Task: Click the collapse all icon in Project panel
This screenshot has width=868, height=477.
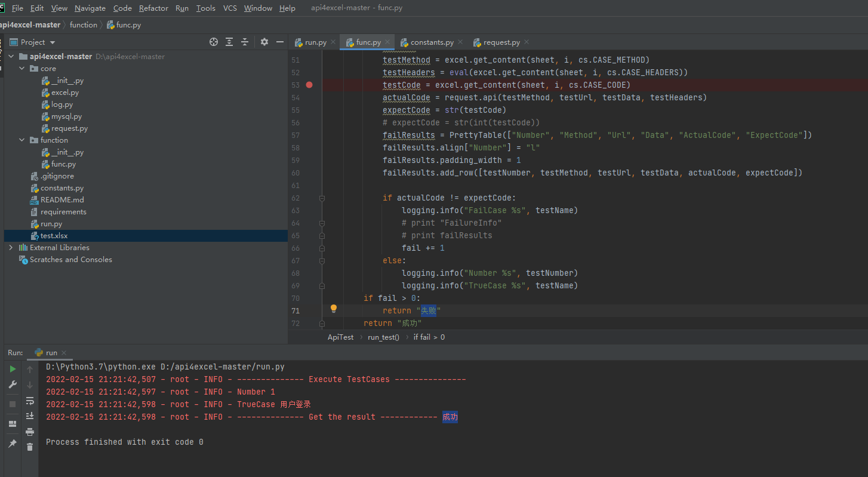Action: 245,42
